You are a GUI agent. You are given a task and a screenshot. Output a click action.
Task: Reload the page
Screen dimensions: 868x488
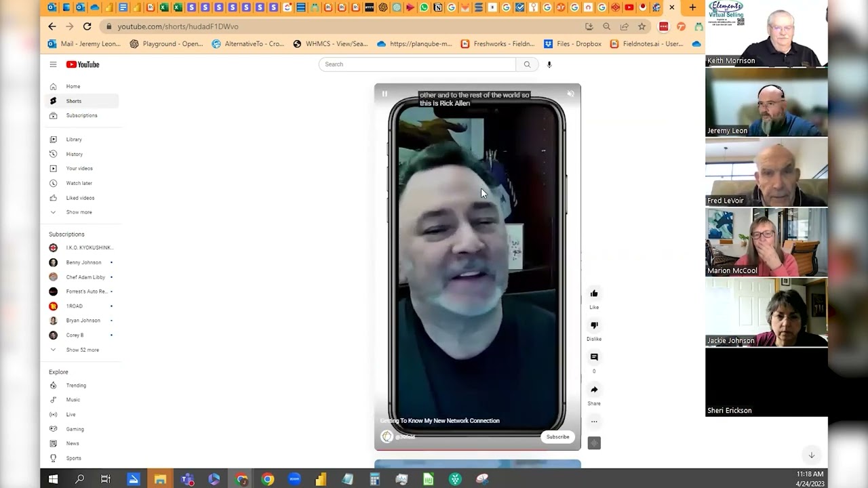(87, 26)
